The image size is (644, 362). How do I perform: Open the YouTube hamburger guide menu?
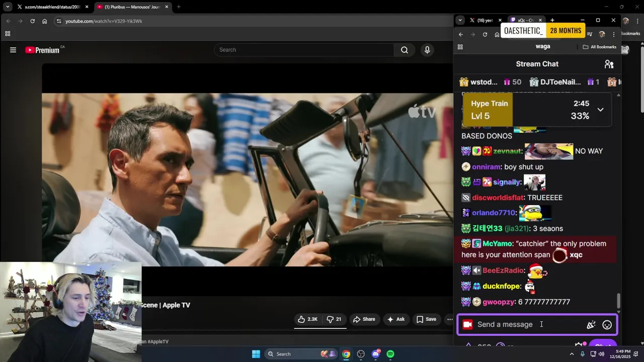point(13,50)
